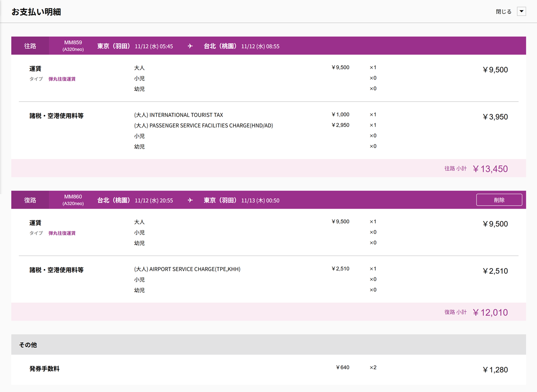Click 東京（羽田）departure in the outbound header
The height and width of the screenshot is (392, 537).
114,46
